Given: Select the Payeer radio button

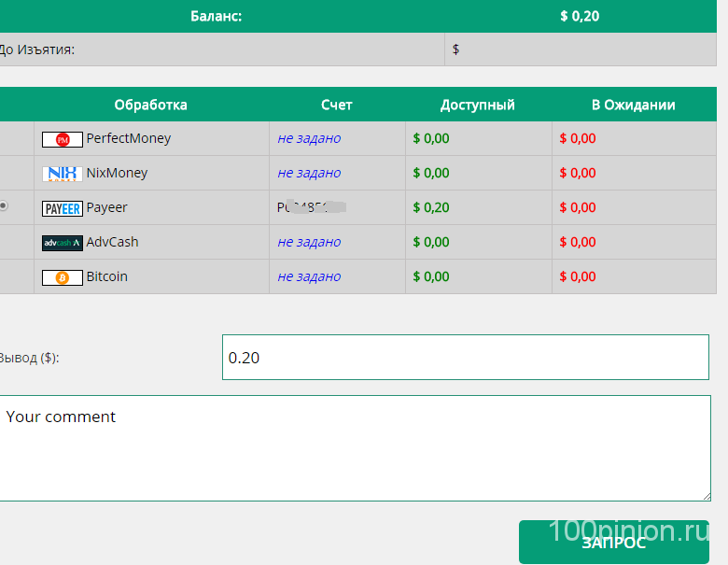Looking at the screenshot, I should (3, 205).
